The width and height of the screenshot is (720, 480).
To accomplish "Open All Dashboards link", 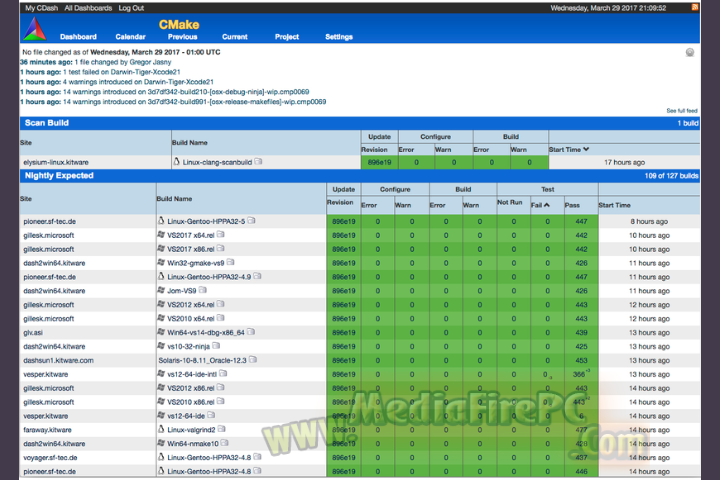I will (88, 8).
